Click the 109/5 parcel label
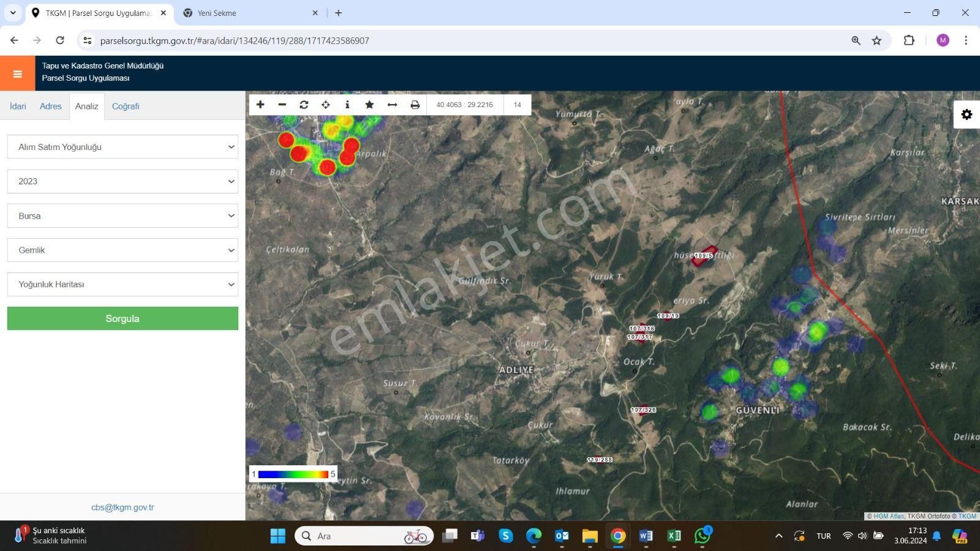Image resolution: width=980 pixels, height=551 pixels. [x=703, y=255]
